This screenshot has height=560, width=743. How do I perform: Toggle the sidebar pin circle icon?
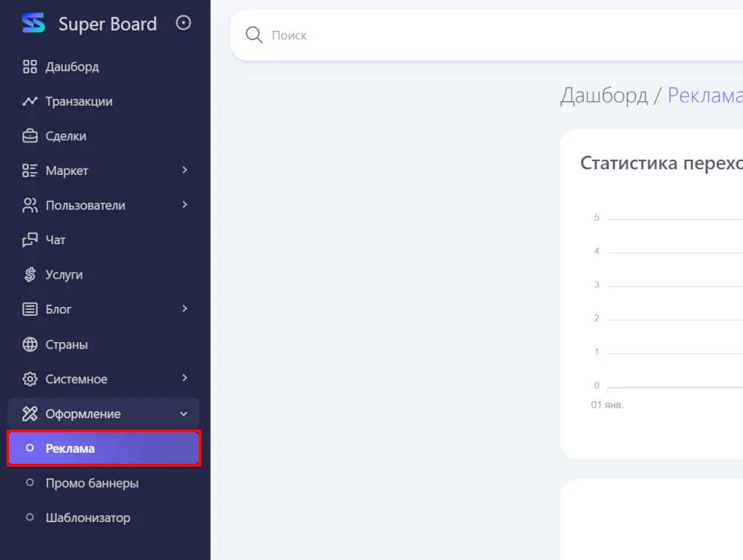pyautogui.click(x=184, y=23)
